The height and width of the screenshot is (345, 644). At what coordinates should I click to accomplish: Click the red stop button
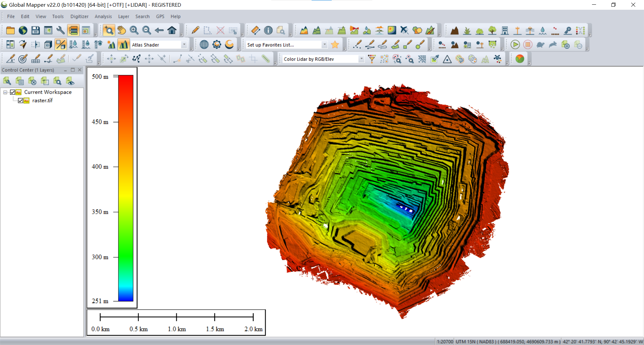pyautogui.click(x=528, y=45)
